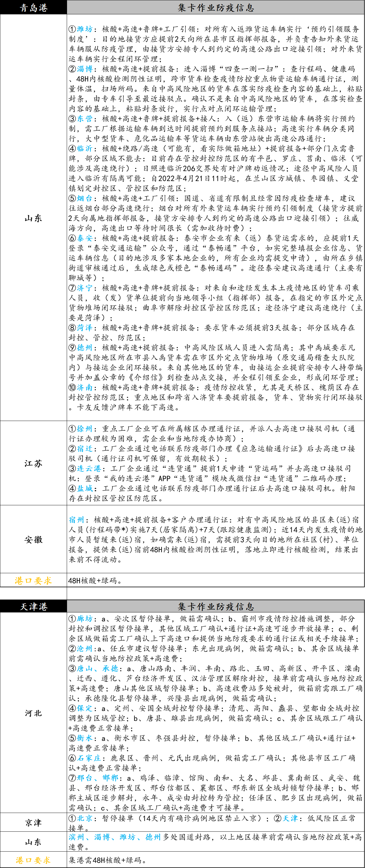Image resolution: width=365 pixels, height=868 pixels.
Task: Click the blue city name 德州 in item ⑨
Action: (85, 347)
